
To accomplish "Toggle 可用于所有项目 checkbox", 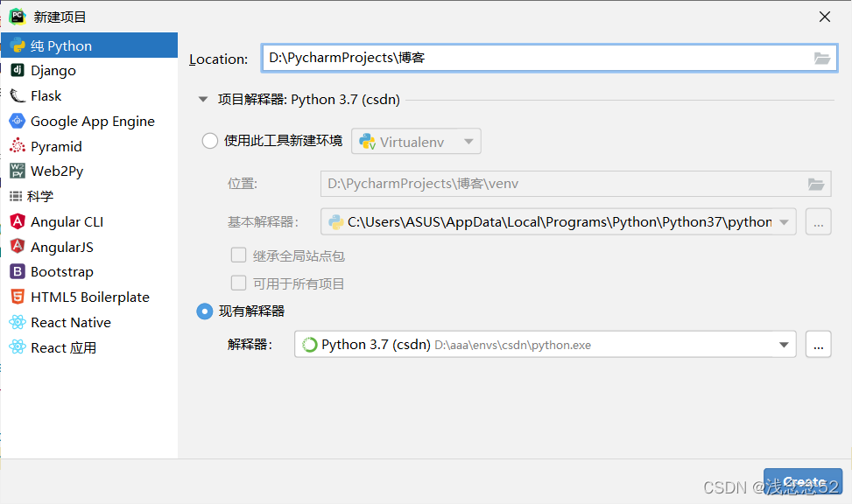I will [238, 283].
